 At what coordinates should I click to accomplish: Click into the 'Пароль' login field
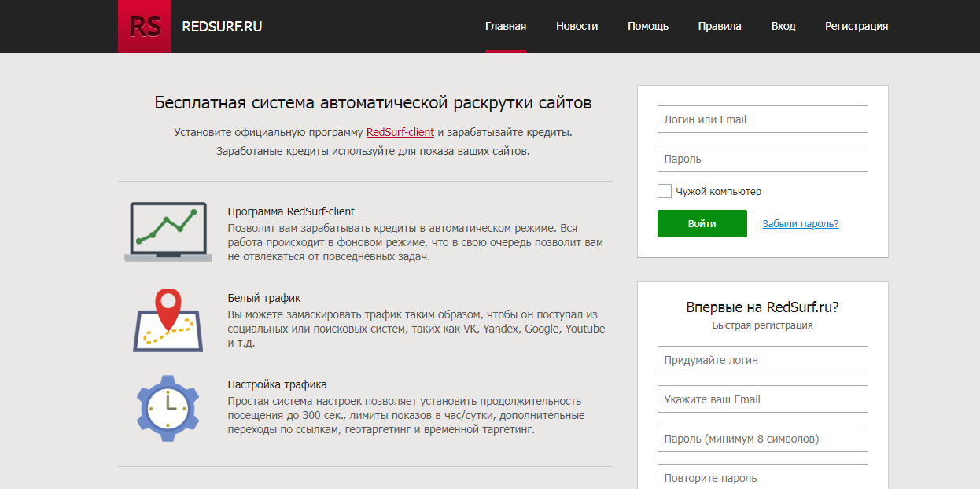(762, 159)
